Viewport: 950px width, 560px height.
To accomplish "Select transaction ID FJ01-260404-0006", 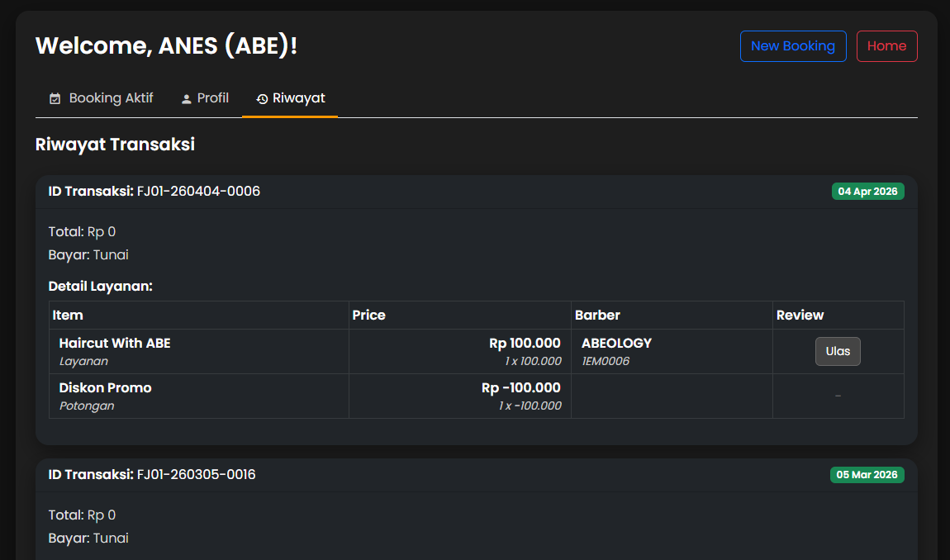I will pyautogui.click(x=198, y=192).
